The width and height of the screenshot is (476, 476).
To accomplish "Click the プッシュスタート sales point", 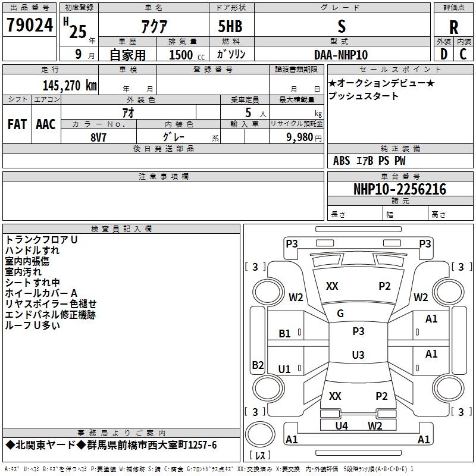I will click(364, 96).
